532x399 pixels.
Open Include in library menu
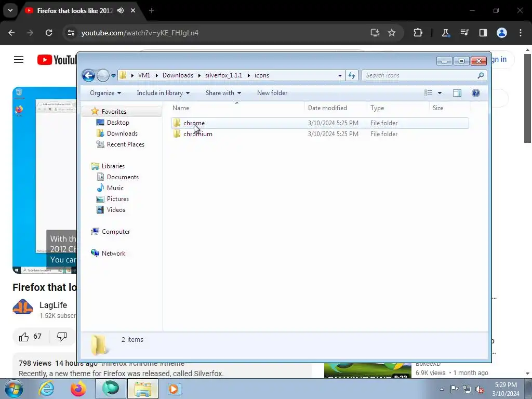click(x=163, y=93)
